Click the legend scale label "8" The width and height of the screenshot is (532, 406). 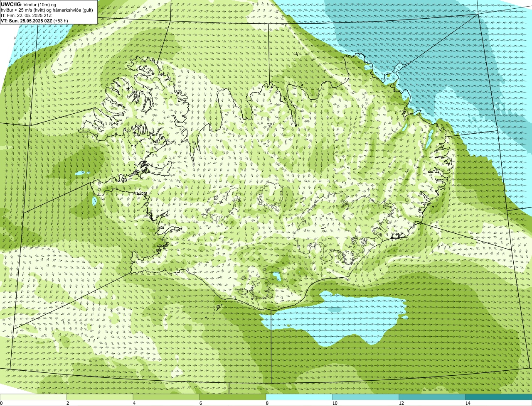tap(267, 403)
